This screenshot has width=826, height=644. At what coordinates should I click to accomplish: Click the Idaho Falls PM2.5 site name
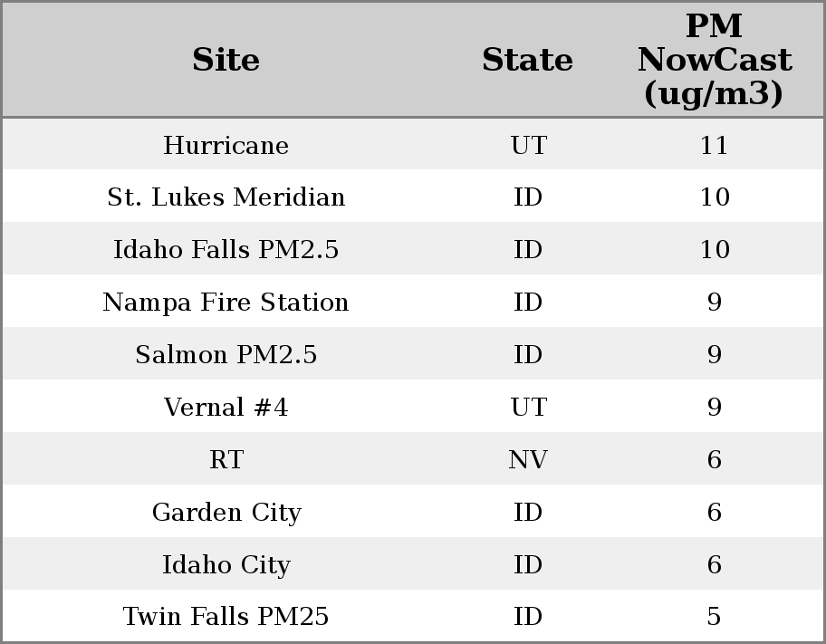pos(226,250)
